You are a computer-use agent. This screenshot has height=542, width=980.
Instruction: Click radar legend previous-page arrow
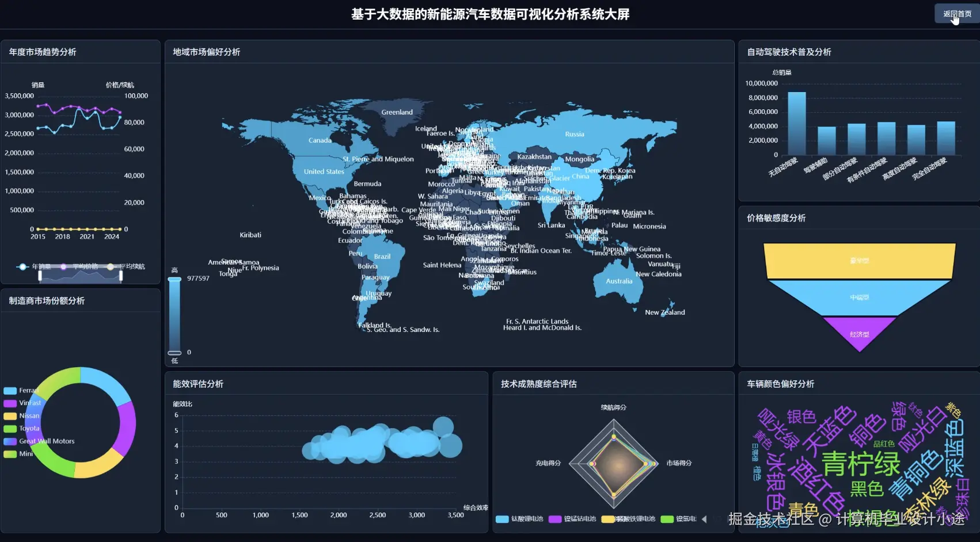(704, 519)
